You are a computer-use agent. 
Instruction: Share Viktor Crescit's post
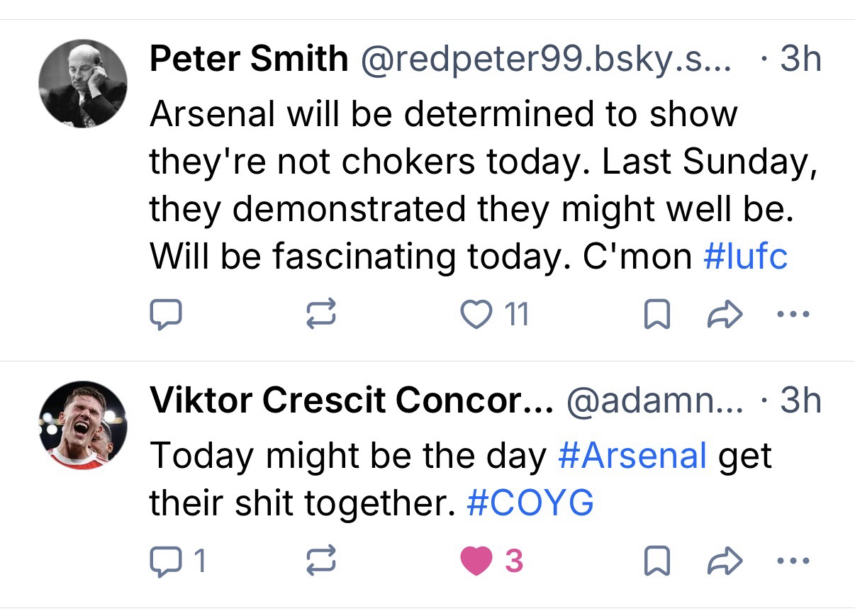[x=726, y=561]
